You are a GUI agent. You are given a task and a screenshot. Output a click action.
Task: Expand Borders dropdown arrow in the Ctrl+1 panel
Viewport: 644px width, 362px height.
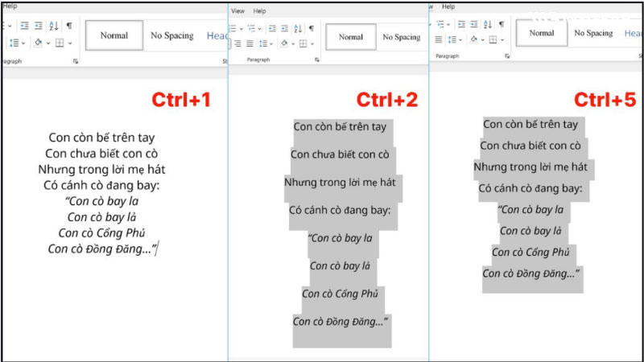(x=70, y=43)
